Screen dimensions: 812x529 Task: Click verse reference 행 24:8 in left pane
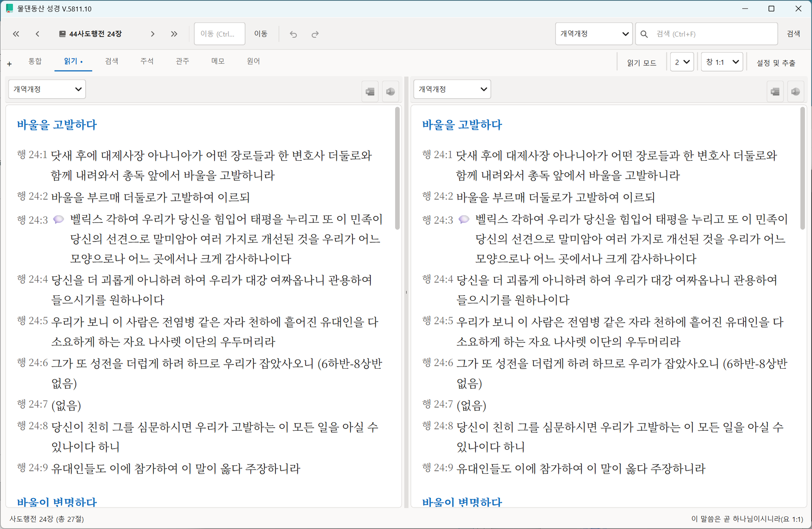point(32,426)
